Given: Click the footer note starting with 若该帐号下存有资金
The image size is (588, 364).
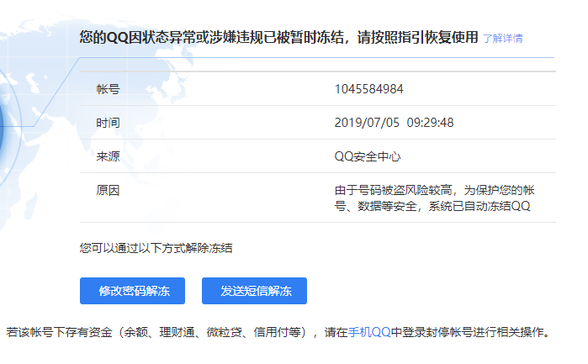Looking at the screenshot, I should click(x=278, y=332).
